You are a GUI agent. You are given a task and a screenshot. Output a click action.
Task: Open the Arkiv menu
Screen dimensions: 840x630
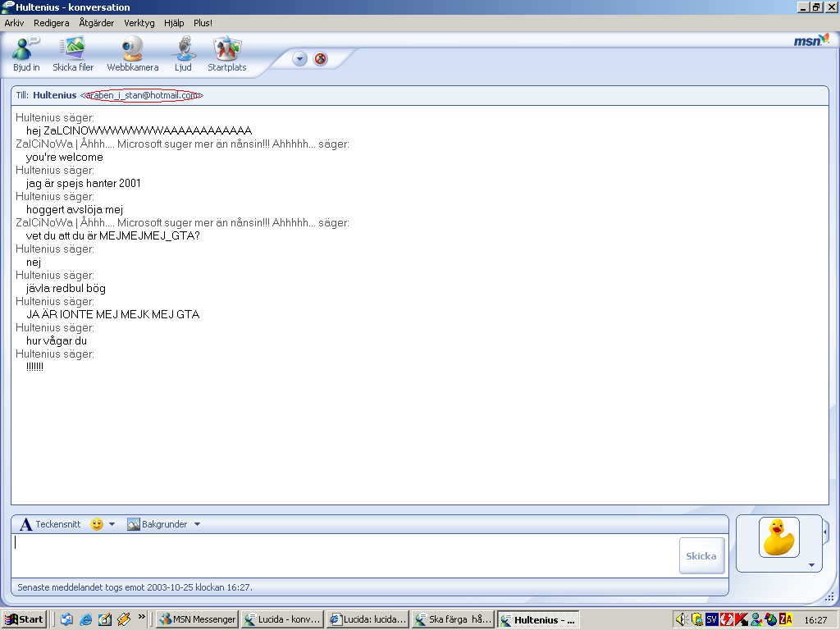coord(14,23)
